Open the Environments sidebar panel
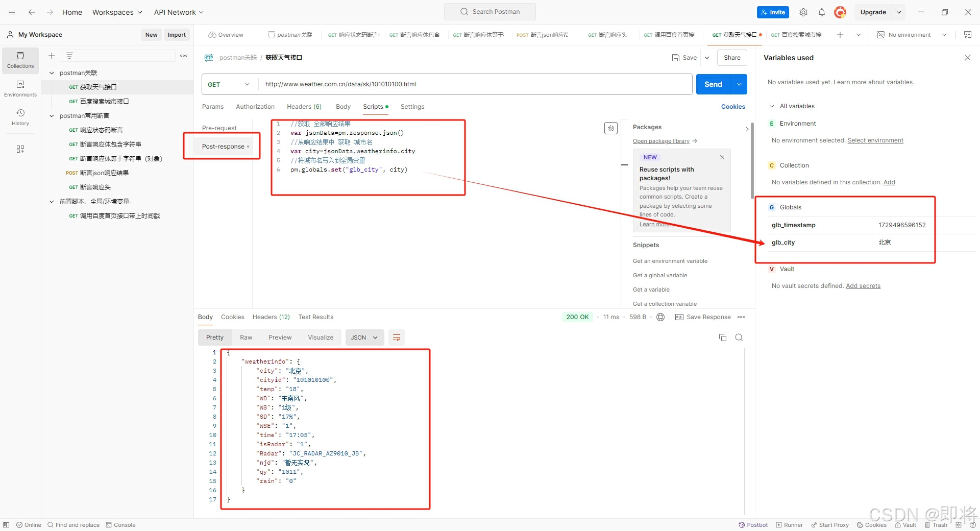 point(20,89)
